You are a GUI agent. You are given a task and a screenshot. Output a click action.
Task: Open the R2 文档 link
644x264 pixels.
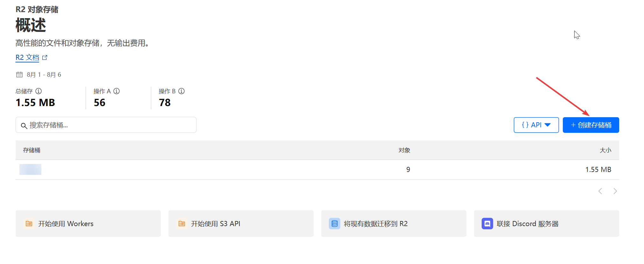pyautogui.click(x=27, y=58)
